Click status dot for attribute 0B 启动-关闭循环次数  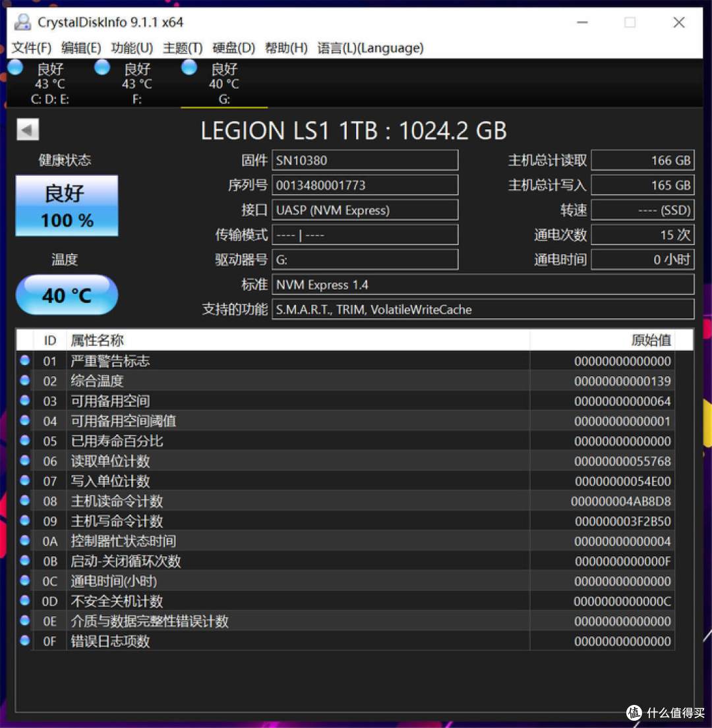coord(25,561)
